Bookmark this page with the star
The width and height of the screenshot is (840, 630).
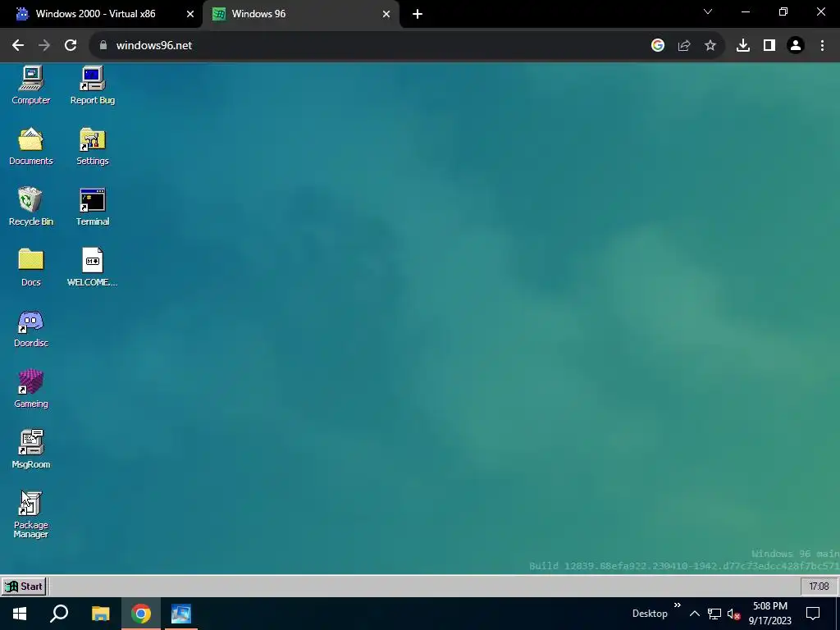click(710, 46)
